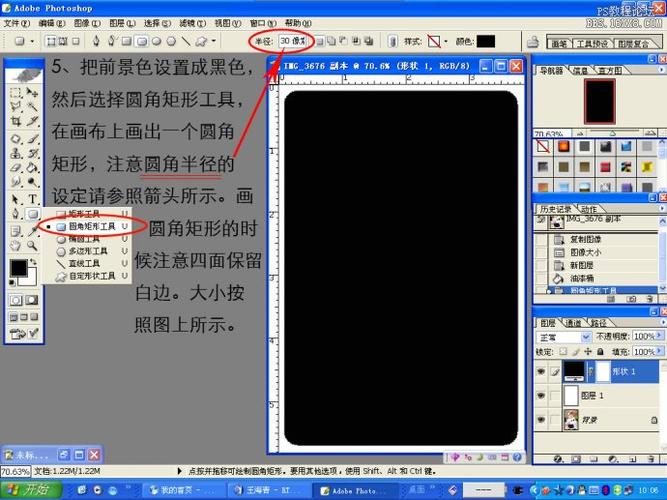Screen dimensions: 667x500
Task: Choose Line shape in options bar
Action: [186, 41]
